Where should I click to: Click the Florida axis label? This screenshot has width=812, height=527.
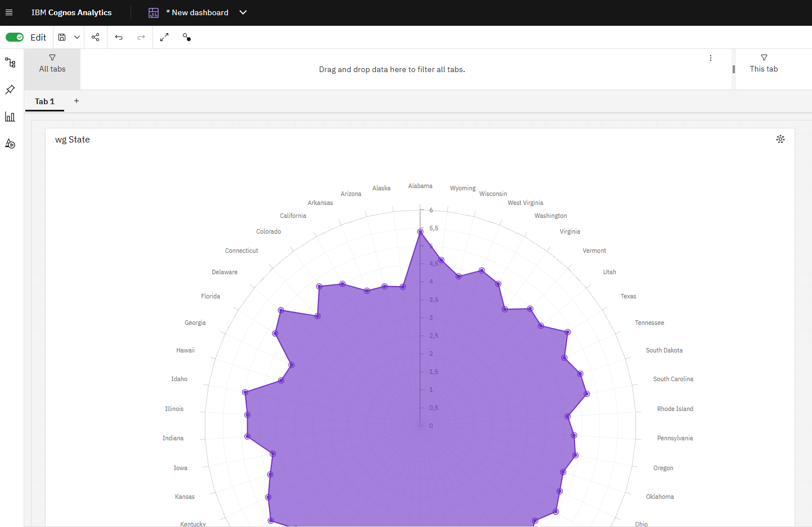[210, 296]
